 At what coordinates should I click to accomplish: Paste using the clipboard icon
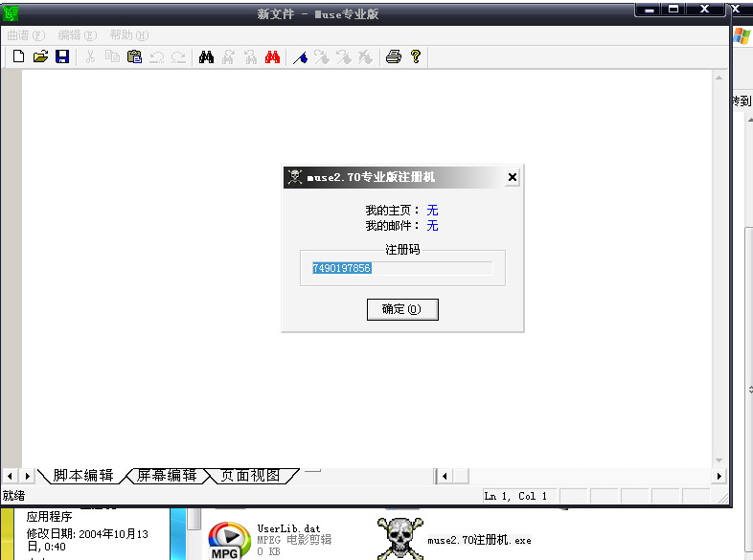point(134,56)
